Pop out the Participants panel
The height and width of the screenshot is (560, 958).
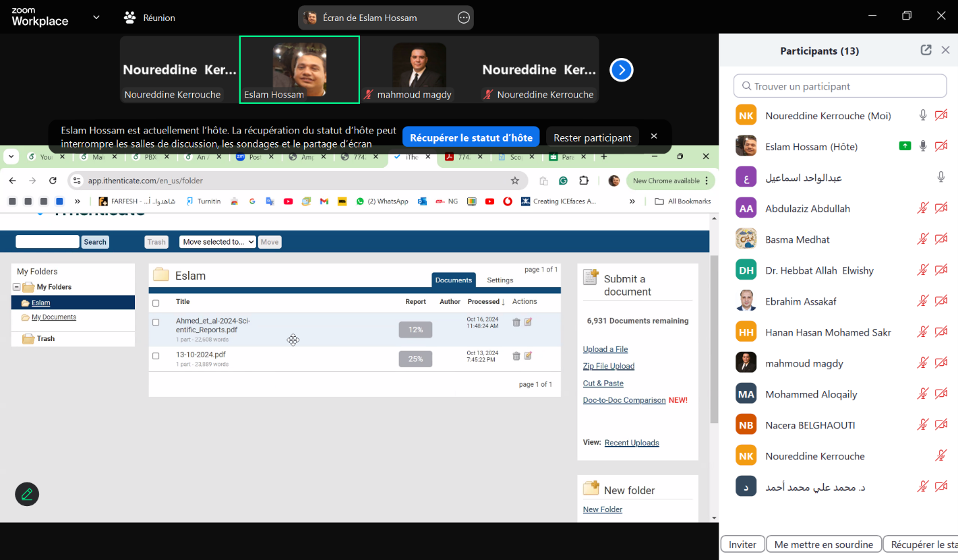(x=926, y=50)
